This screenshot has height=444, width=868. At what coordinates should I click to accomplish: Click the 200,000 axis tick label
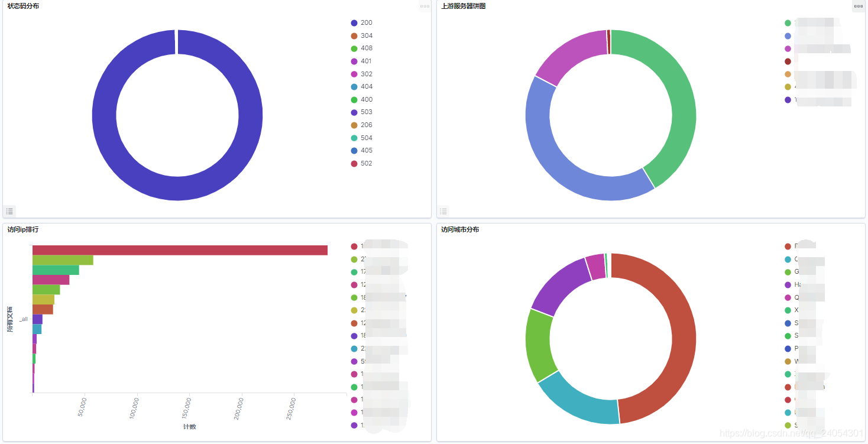[x=240, y=408]
